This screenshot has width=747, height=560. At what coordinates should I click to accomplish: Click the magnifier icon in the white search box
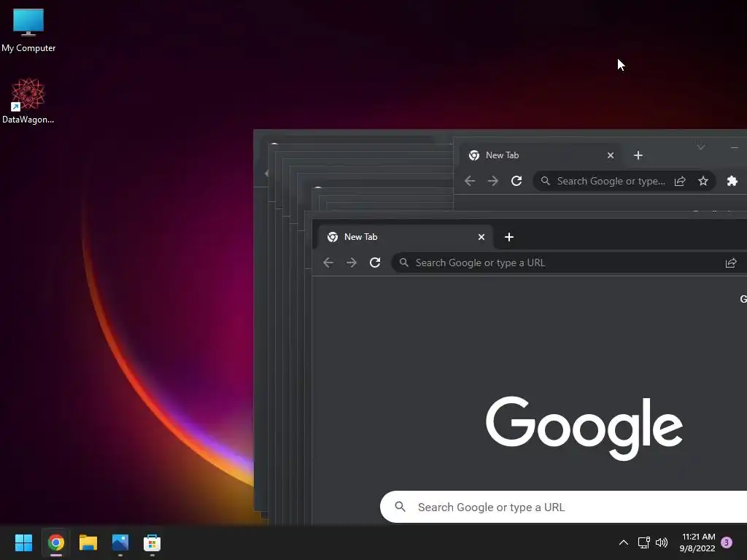click(400, 507)
